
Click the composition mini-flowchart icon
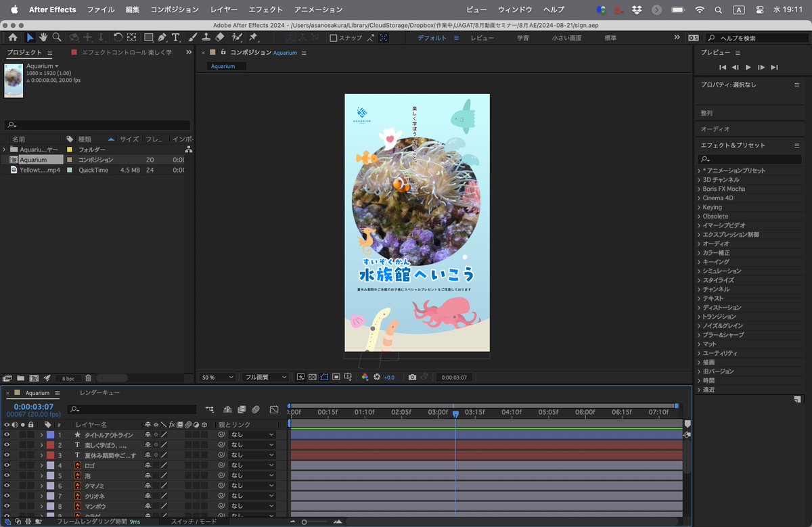click(x=210, y=409)
